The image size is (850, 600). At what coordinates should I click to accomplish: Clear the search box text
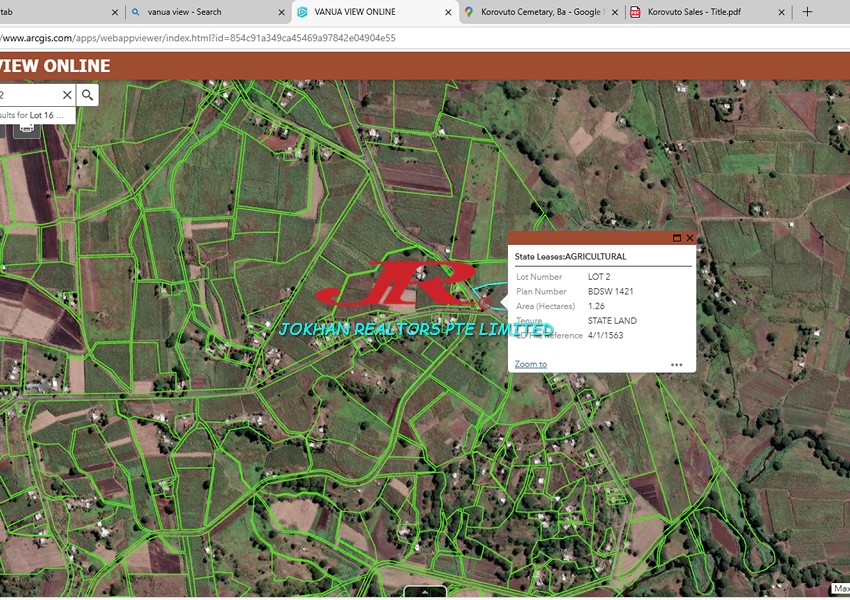[x=67, y=95]
